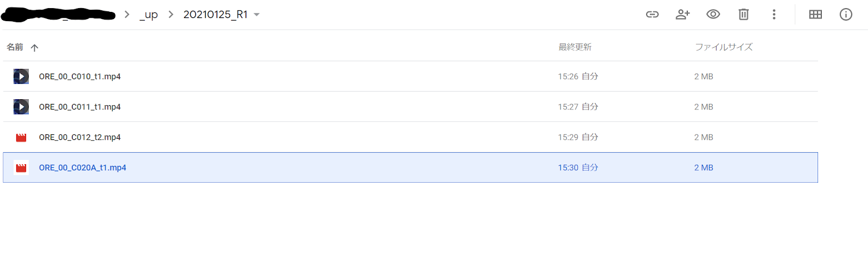The image size is (868, 265).
Task: Click the red video icon of ORE_00_C012_t2.mp4
Action: [21, 138]
